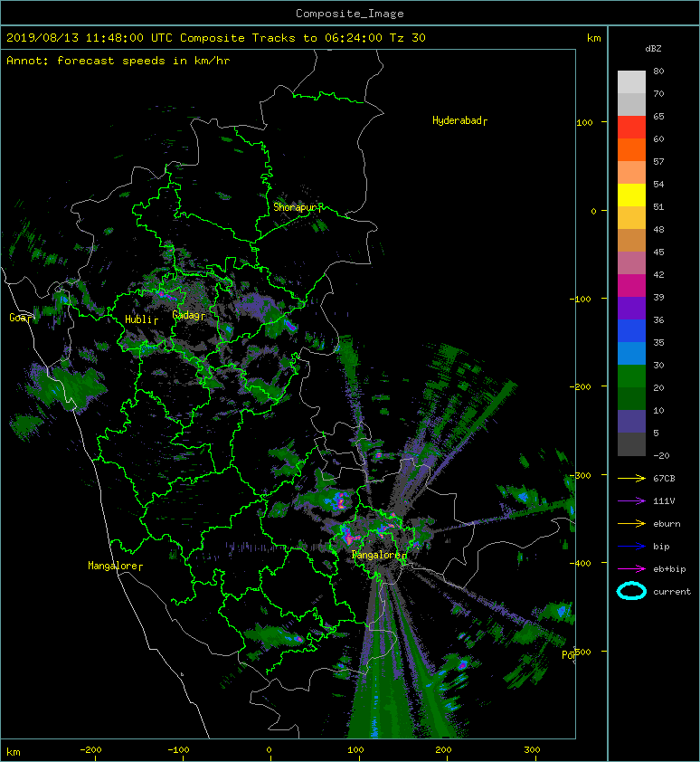The height and width of the screenshot is (762, 700).
Task: Click the Hyderabad city label
Action: click(x=457, y=120)
